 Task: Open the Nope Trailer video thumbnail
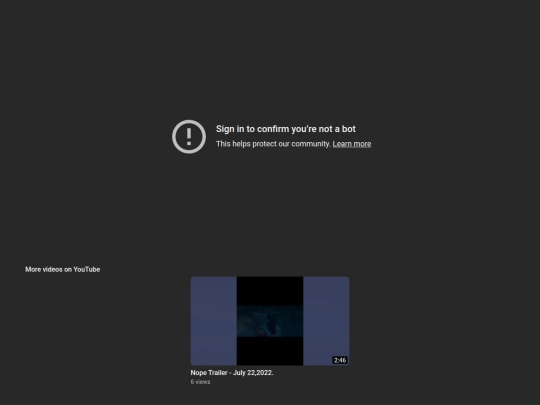[x=270, y=321]
